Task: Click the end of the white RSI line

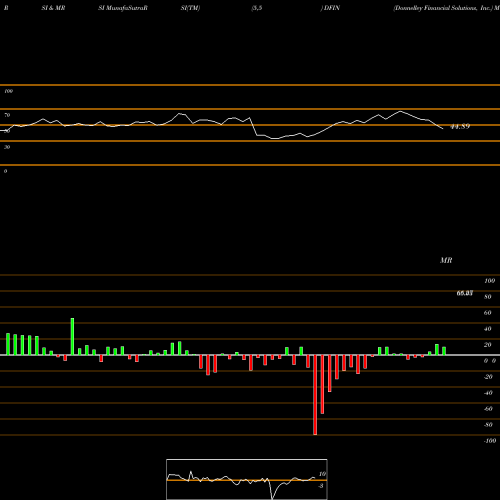Action: pyautogui.click(x=443, y=129)
